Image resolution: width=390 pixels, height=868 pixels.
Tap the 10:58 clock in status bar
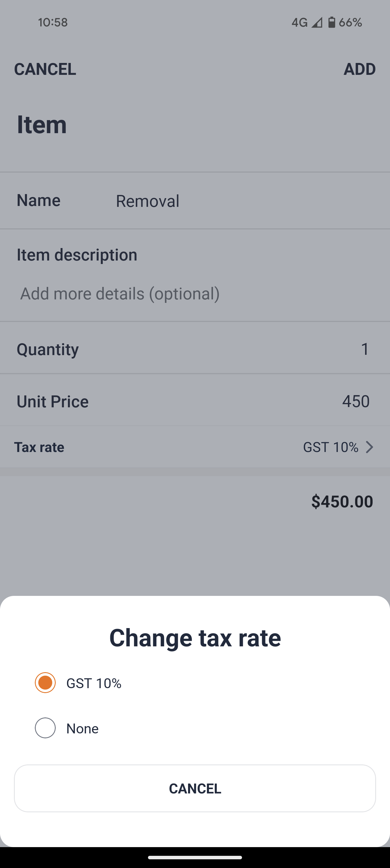53,23
